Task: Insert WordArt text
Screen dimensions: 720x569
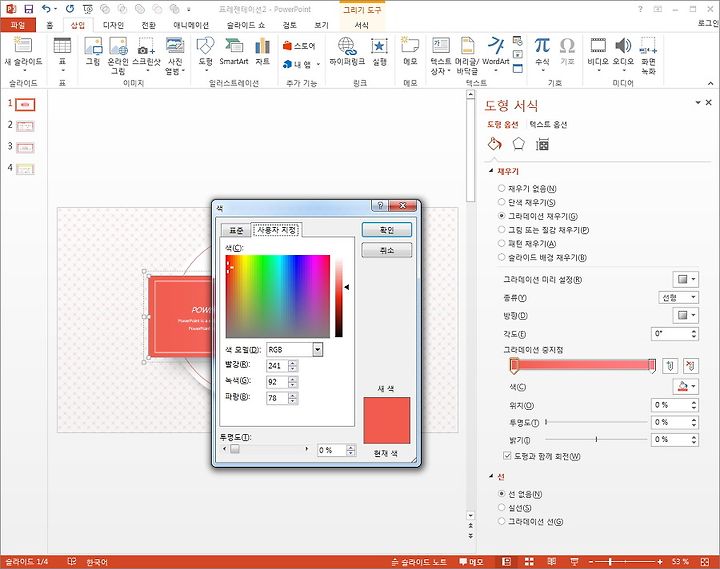Action: click(x=496, y=54)
